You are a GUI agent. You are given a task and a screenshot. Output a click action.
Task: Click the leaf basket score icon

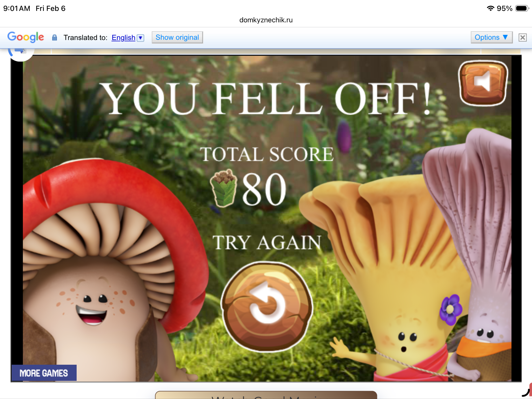(224, 188)
